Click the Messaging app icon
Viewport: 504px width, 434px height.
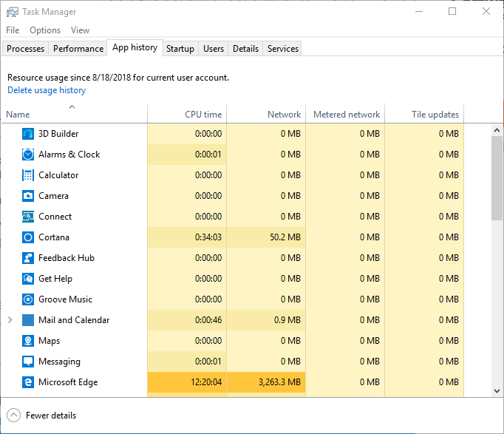click(28, 362)
